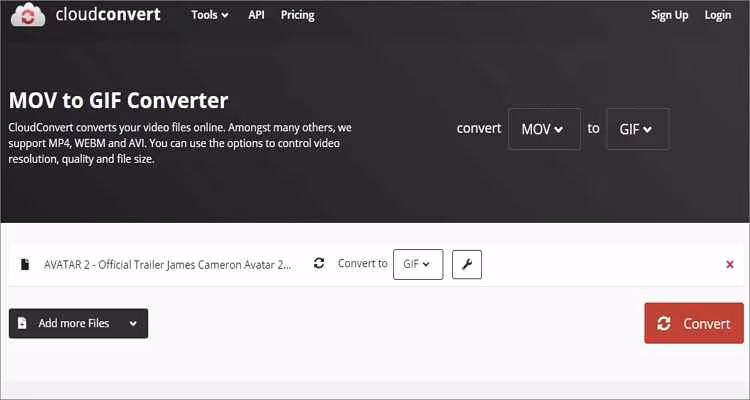
Task: Click the Convert to label text
Action: tap(363, 264)
